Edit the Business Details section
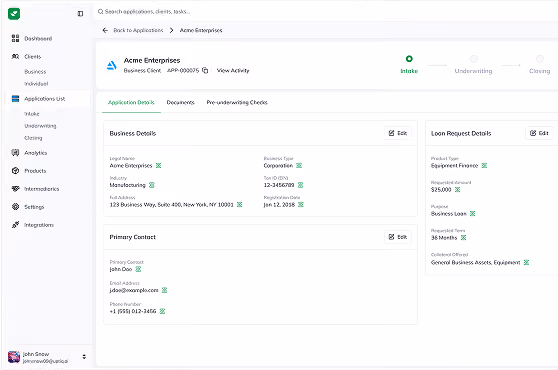This screenshot has width=558, height=370. click(x=398, y=133)
